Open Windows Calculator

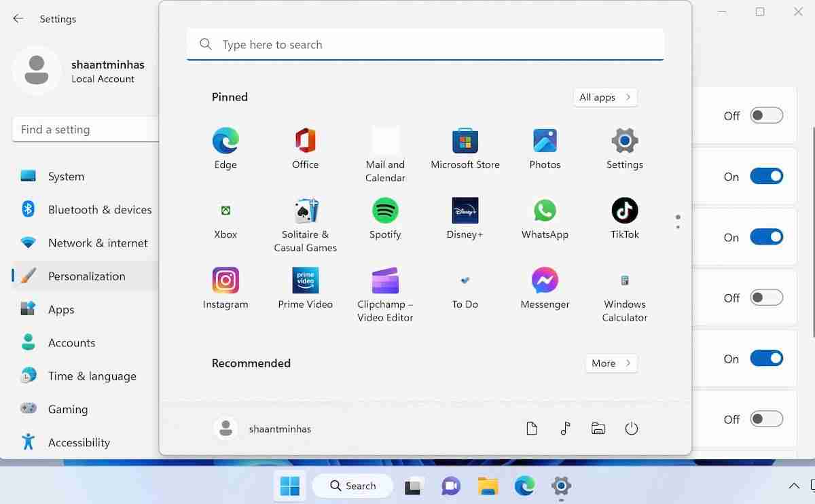(x=623, y=285)
